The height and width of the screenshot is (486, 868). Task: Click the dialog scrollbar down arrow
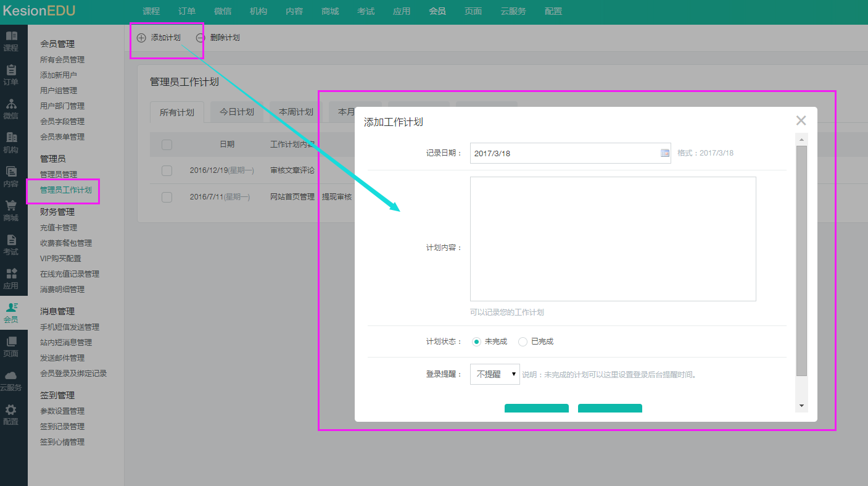801,406
